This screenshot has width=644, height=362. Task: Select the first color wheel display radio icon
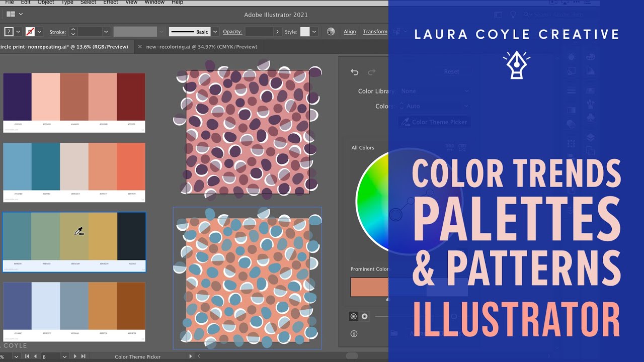point(353,316)
